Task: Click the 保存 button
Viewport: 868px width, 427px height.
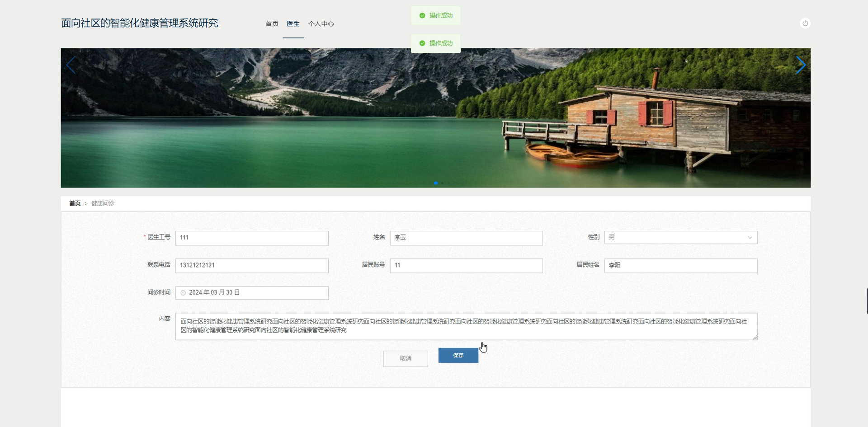Action: (x=458, y=356)
